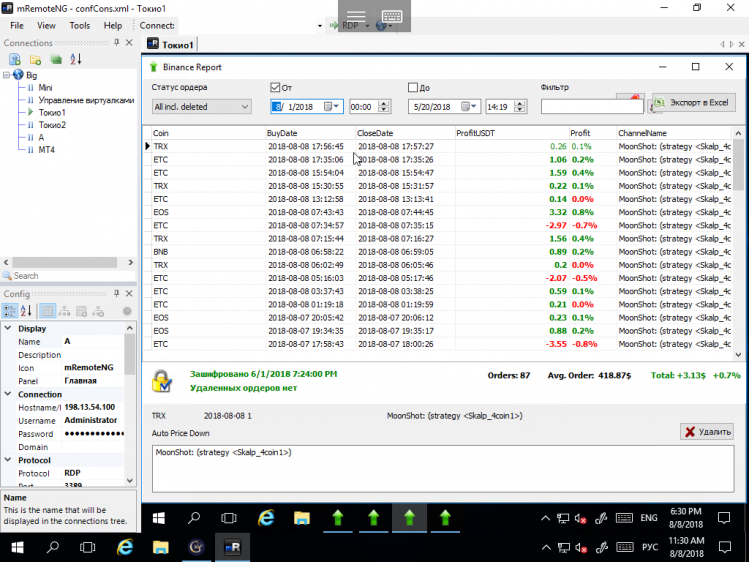Open remote Start menu in Токио1 session

tap(159, 518)
